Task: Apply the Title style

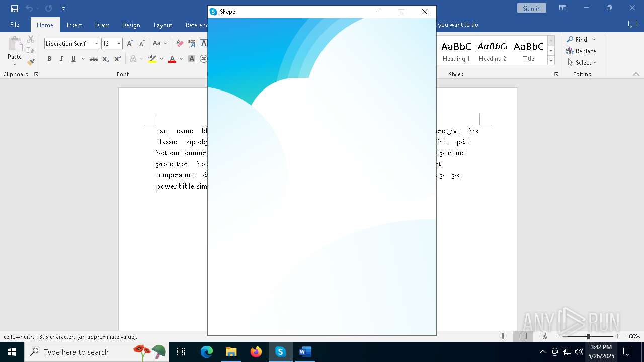Action: [x=529, y=51]
